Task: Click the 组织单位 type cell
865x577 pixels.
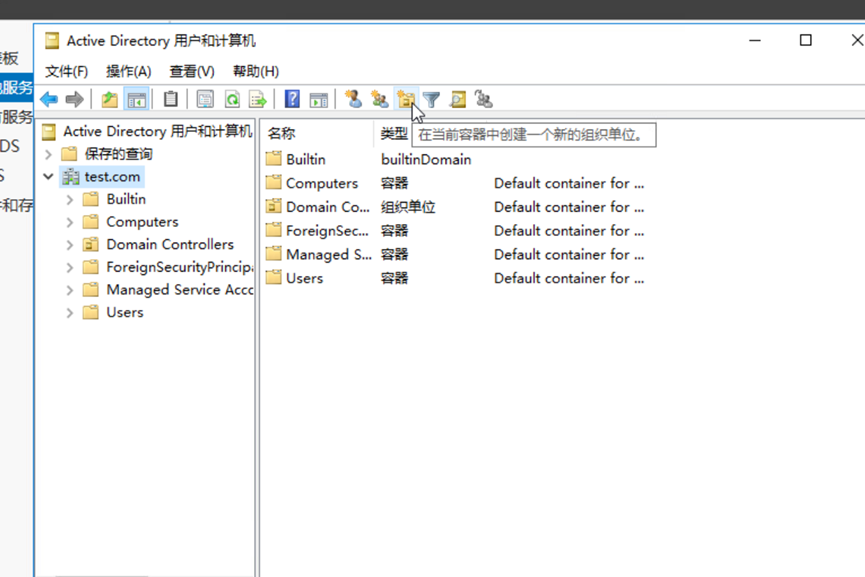Action: [x=408, y=207]
